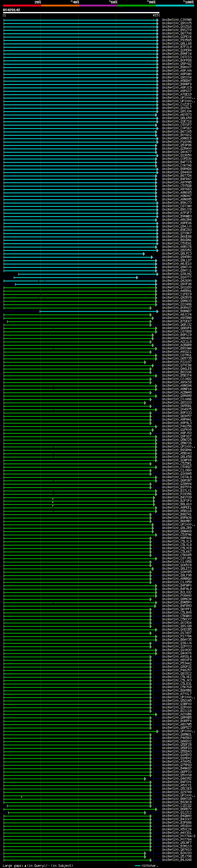197x868 pixels.
Task: Click the query end position 415 label
Action: [155, 15]
